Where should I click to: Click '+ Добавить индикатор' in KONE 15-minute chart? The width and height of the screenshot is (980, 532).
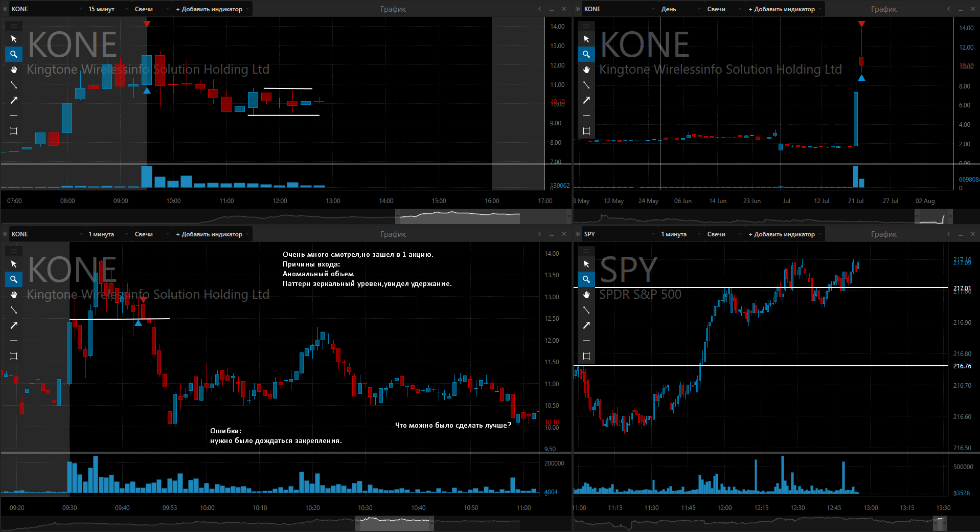212,9
